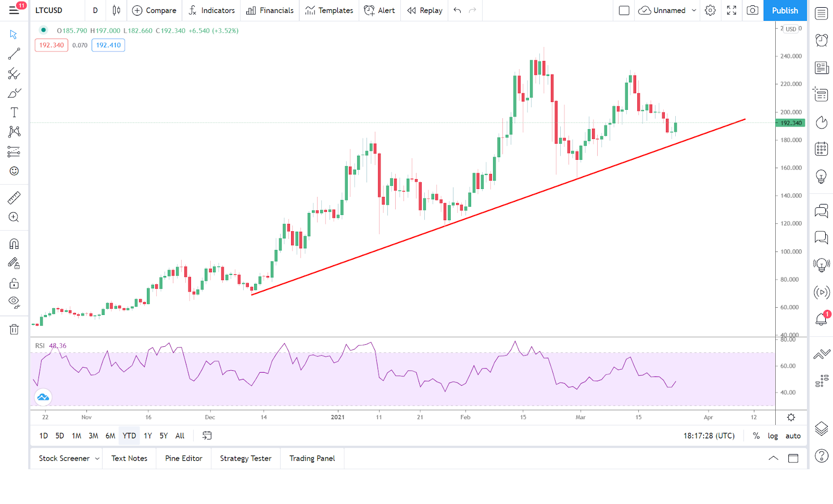Select the XABCD pattern tool

click(x=14, y=132)
